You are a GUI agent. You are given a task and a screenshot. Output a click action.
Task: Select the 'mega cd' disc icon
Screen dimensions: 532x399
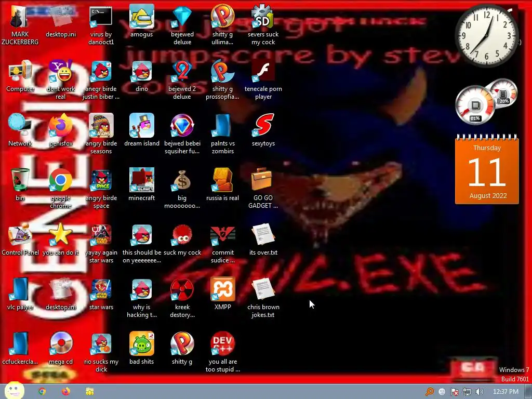pyautogui.click(x=61, y=349)
